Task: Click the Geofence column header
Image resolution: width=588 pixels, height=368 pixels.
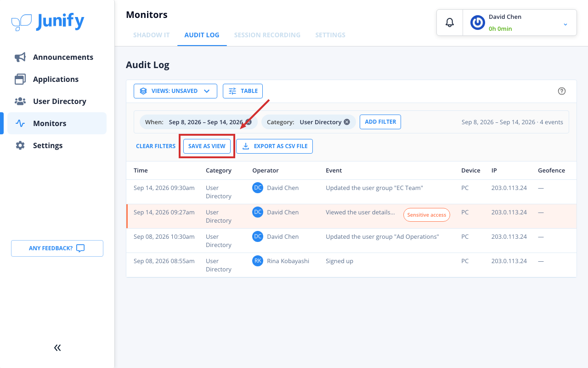Action: 551,170
